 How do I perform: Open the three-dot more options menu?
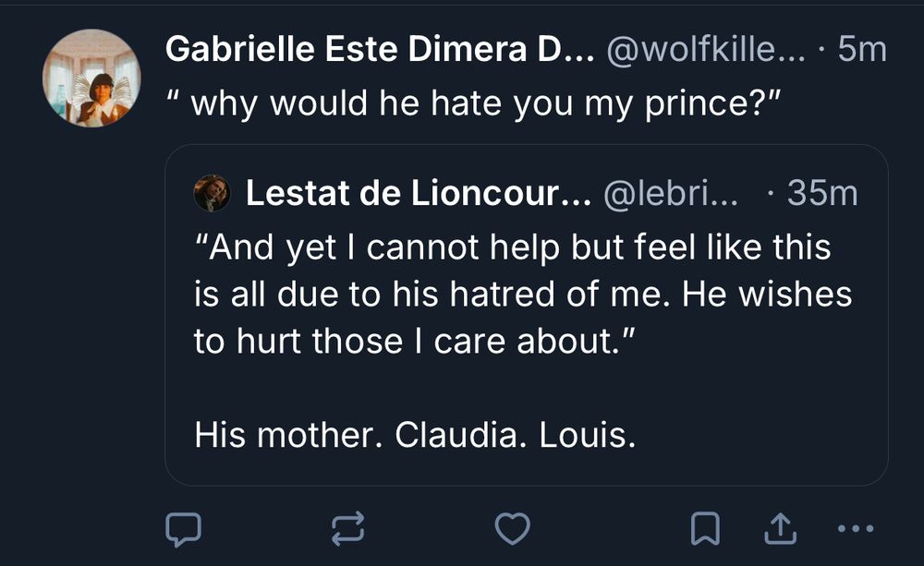pos(853,528)
